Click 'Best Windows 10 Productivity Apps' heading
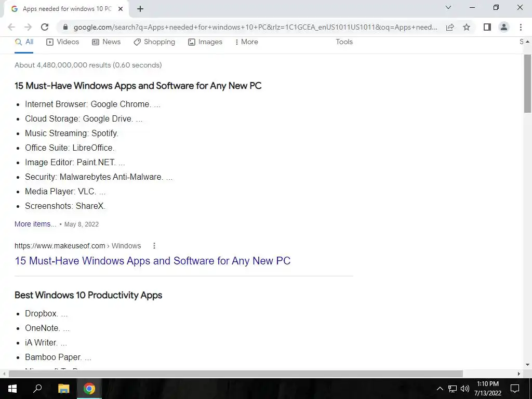 (88, 295)
